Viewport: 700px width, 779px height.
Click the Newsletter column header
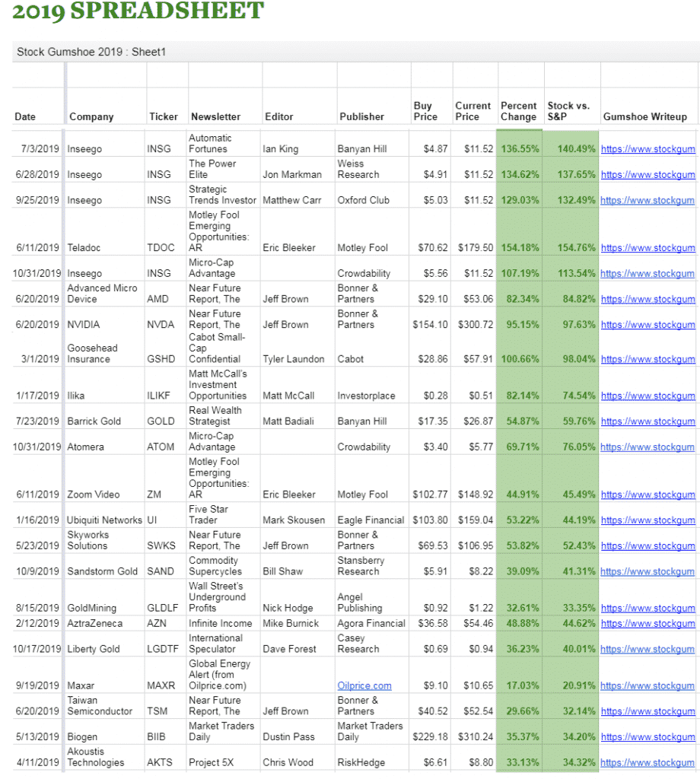(x=215, y=116)
